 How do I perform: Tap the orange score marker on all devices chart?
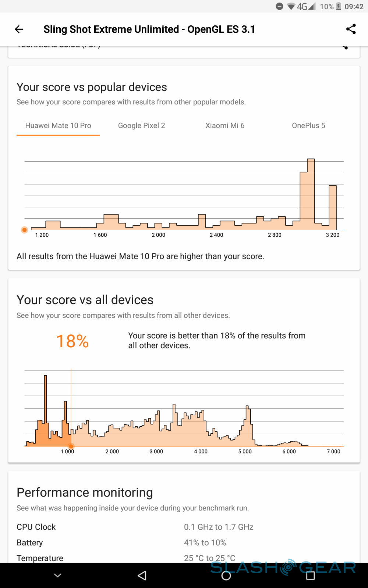click(x=71, y=446)
